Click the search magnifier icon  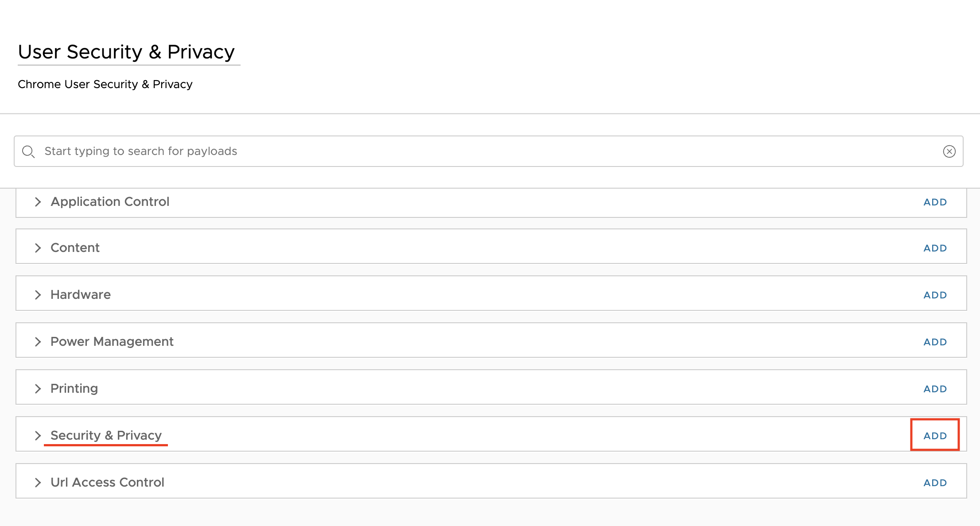tap(28, 151)
